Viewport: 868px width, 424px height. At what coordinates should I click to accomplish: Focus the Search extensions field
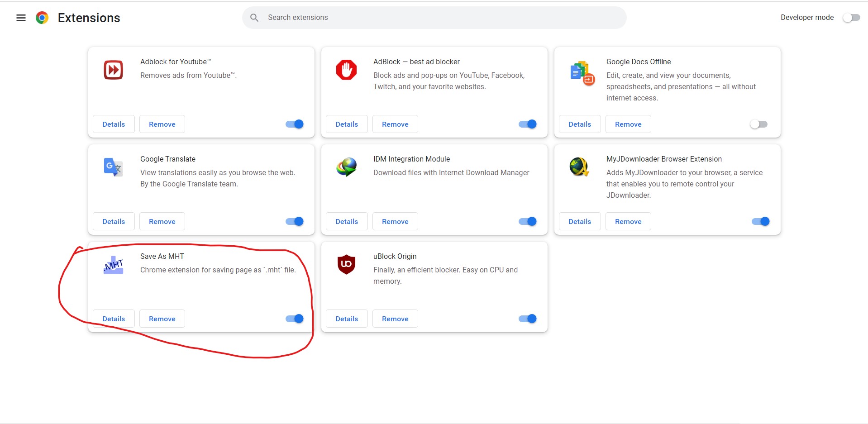(x=434, y=18)
